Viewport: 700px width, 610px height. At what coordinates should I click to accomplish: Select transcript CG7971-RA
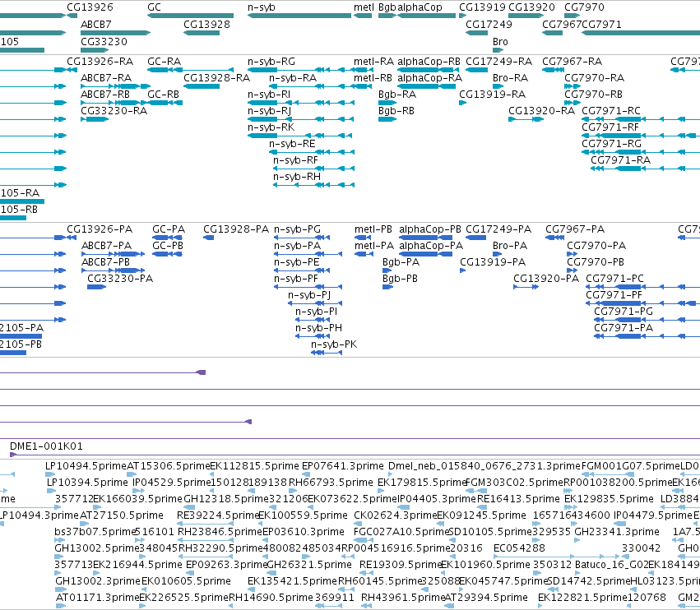pyautogui.click(x=621, y=160)
